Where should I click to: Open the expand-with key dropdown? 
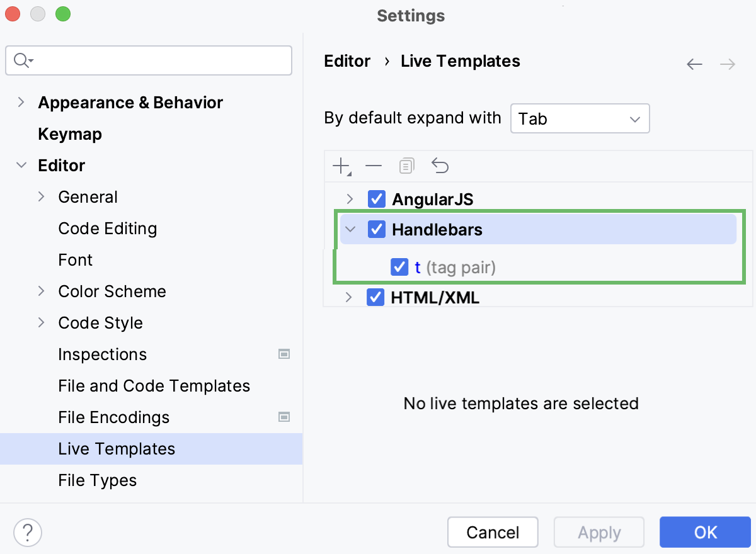click(579, 118)
